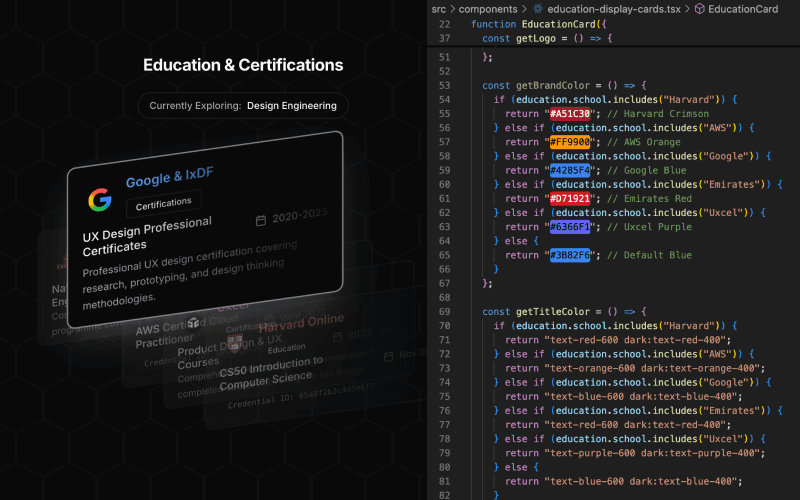Image resolution: width=800 pixels, height=500 pixels.
Task: Click the Harvard Online card title
Action: (301, 323)
